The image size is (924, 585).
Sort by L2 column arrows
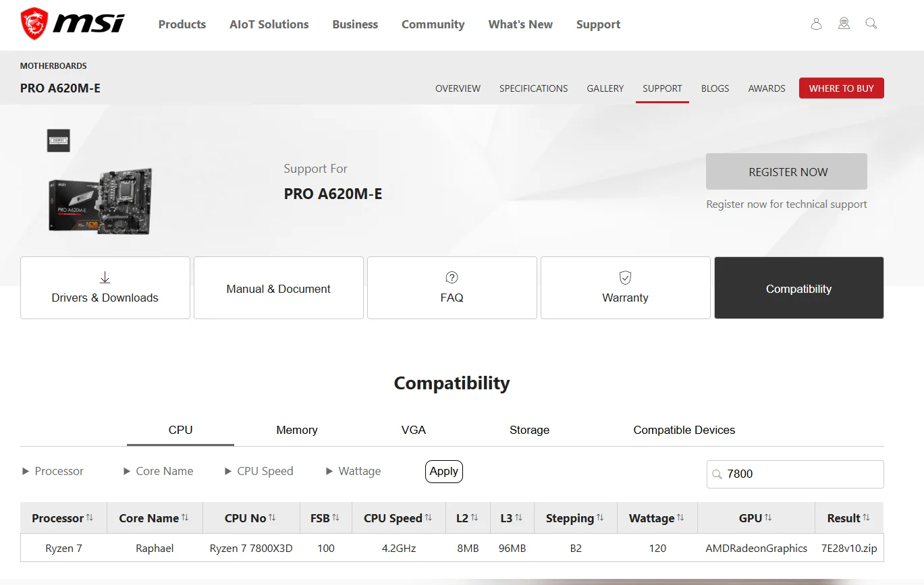tap(474, 518)
